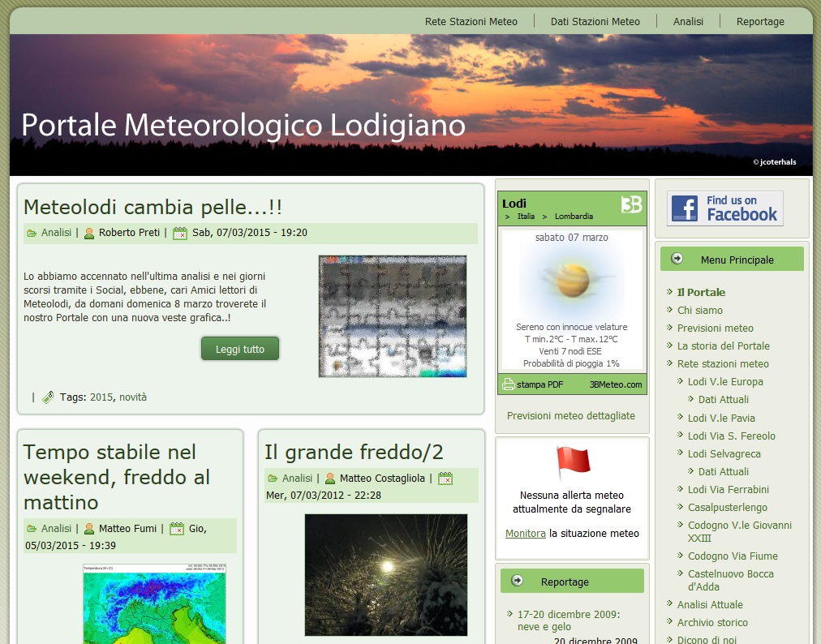Open 'Castelnuovo Bocca d'Adda' station
The width and height of the screenshot is (821, 644).
[730, 580]
